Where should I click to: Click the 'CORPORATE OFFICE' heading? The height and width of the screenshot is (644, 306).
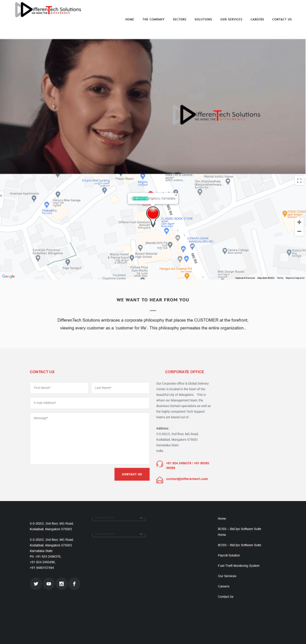pyautogui.click(x=184, y=372)
